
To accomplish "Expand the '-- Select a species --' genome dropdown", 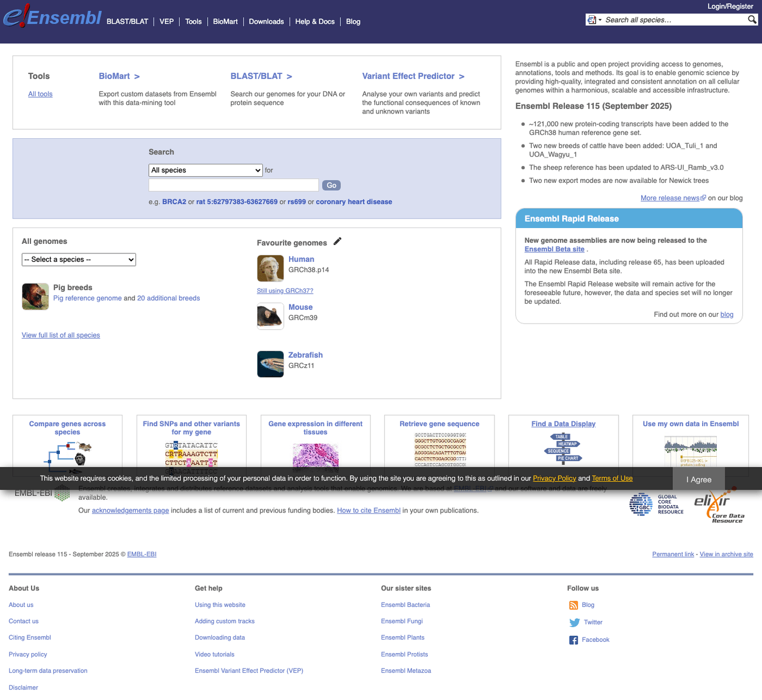I will pyautogui.click(x=78, y=259).
